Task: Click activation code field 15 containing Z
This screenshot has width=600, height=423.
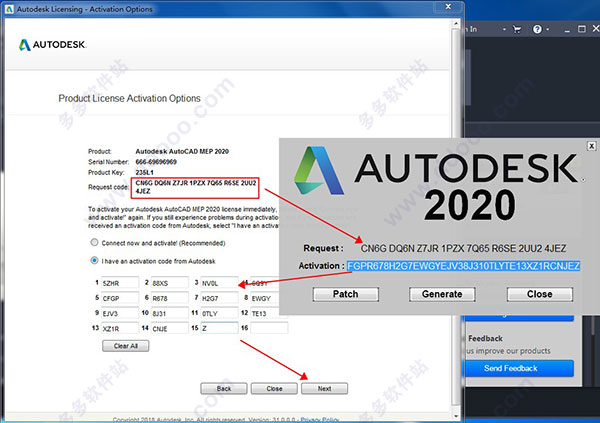Action: pyautogui.click(x=219, y=328)
